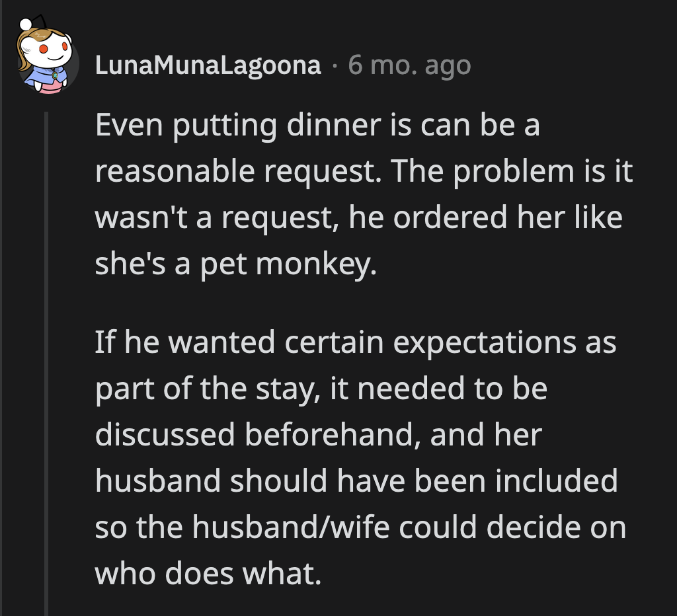Image resolution: width=677 pixels, height=616 pixels.
Task: Click the thread line below the avatar
Action: tap(46, 264)
